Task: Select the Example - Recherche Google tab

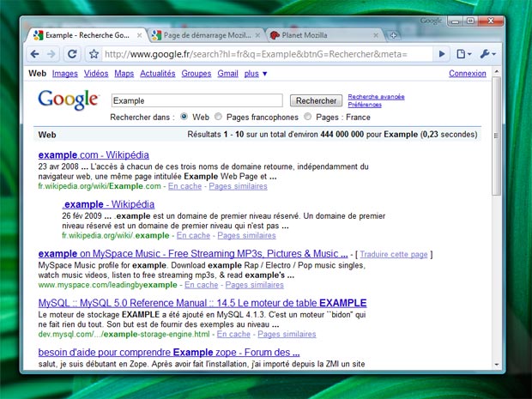Action: pos(87,35)
